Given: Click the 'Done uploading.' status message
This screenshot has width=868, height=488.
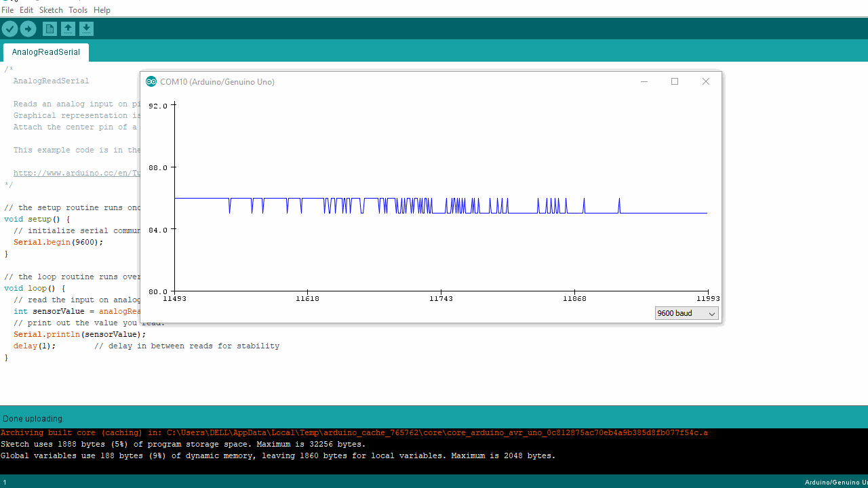Looking at the screenshot, I should 33,418.
